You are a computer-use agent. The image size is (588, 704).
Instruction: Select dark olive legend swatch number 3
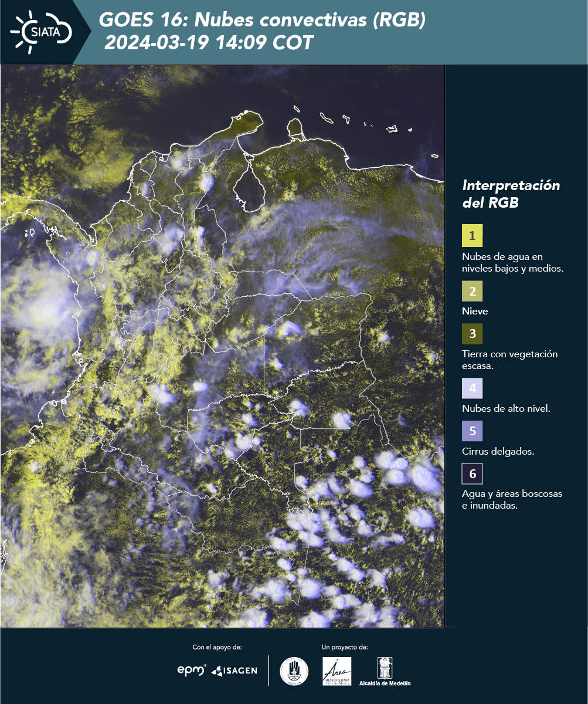pos(472,334)
